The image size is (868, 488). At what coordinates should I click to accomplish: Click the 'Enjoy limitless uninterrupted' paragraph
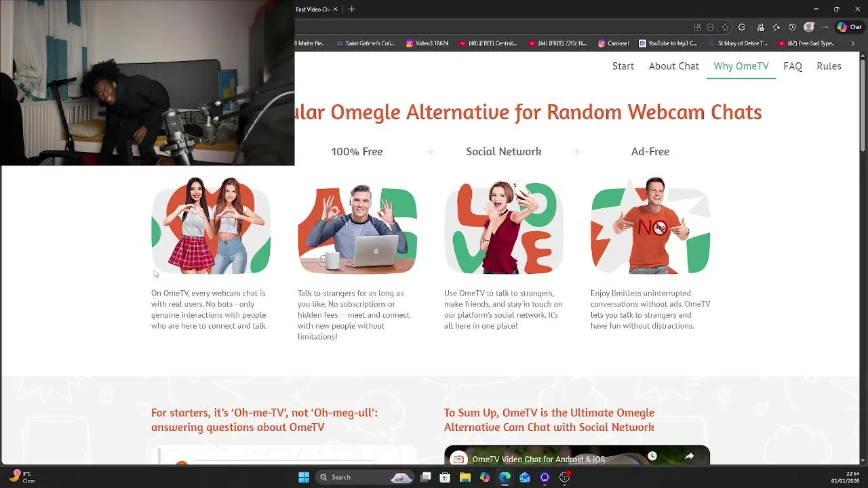[650, 310]
